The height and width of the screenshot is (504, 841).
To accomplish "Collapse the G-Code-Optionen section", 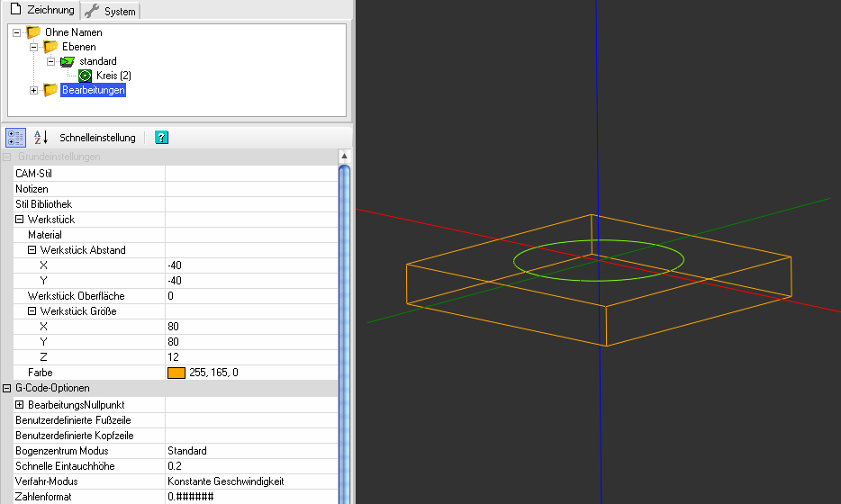I will (x=7, y=388).
